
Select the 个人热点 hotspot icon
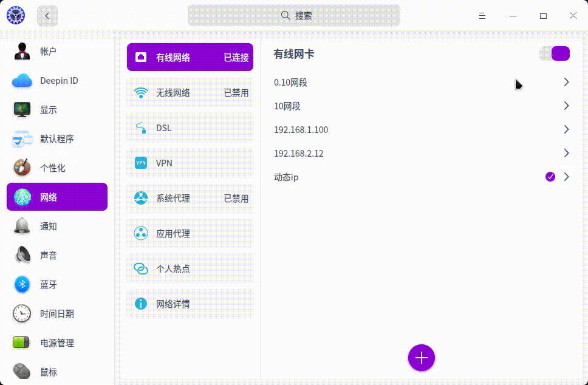141,268
